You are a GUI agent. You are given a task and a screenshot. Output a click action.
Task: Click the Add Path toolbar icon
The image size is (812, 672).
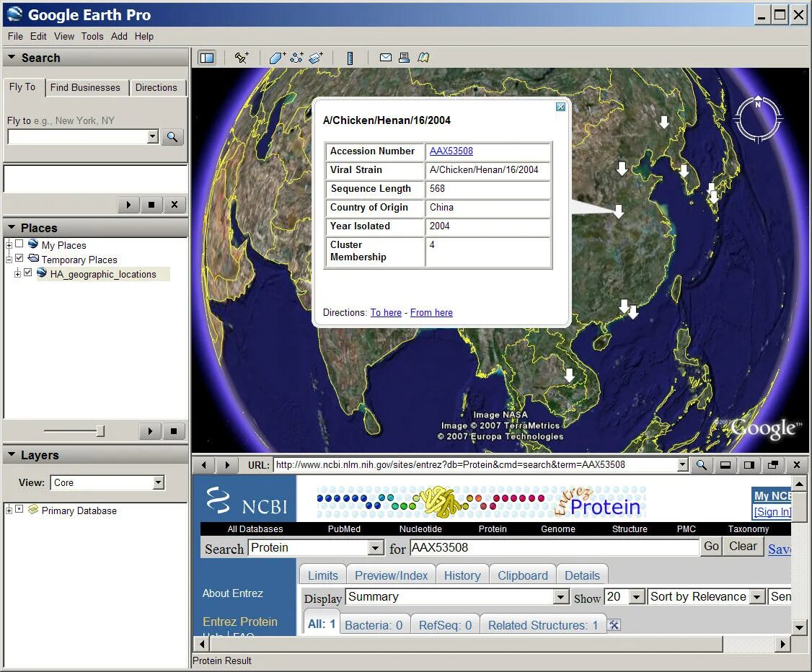(x=296, y=58)
